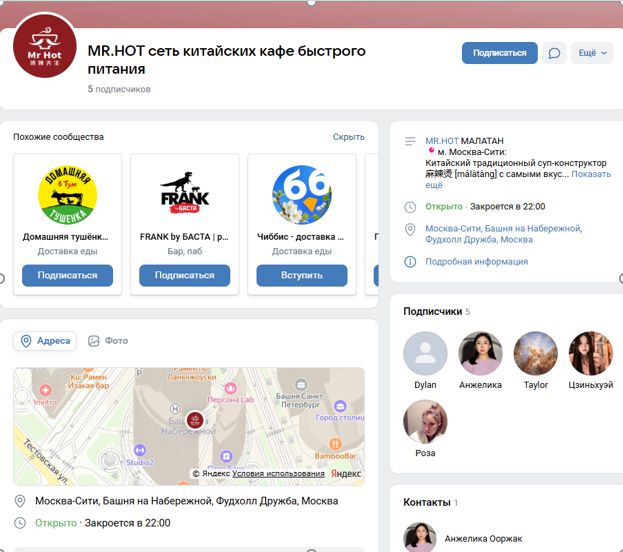
Task: Click description lines icon in info panel
Action: coord(410,141)
